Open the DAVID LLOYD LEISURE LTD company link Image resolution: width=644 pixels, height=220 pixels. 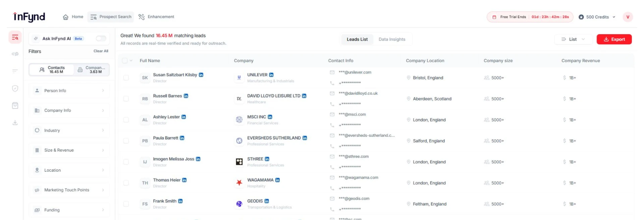point(274,96)
